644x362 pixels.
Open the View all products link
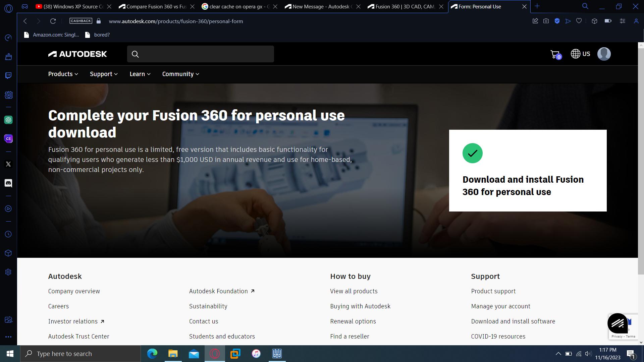pyautogui.click(x=354, y=291)
